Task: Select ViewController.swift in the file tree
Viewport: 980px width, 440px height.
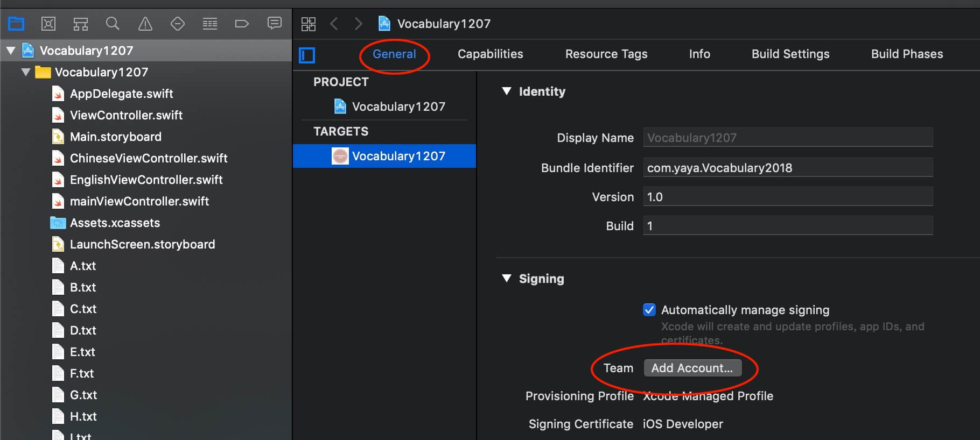Action: [126, 115]
